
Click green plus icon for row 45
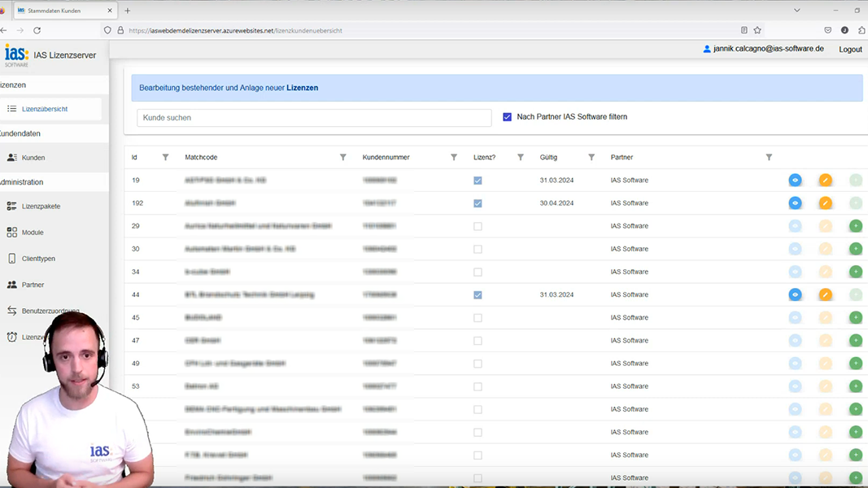click(855, 317)
